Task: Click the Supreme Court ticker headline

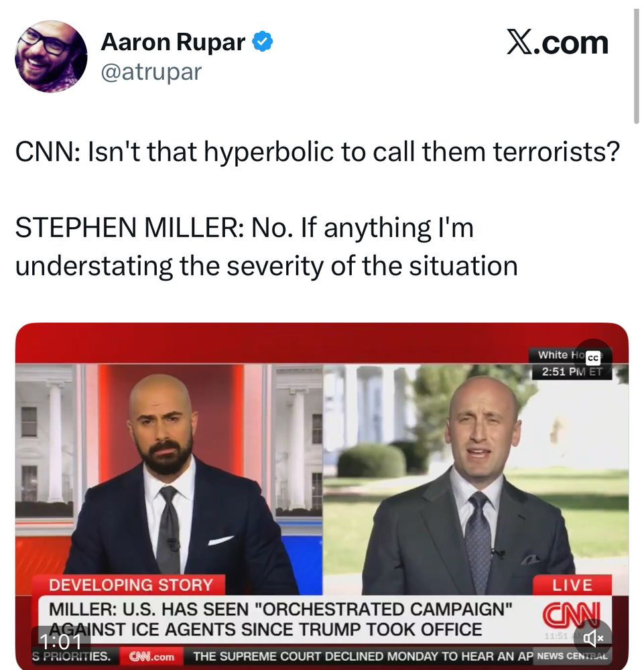Action: point(363,657)
